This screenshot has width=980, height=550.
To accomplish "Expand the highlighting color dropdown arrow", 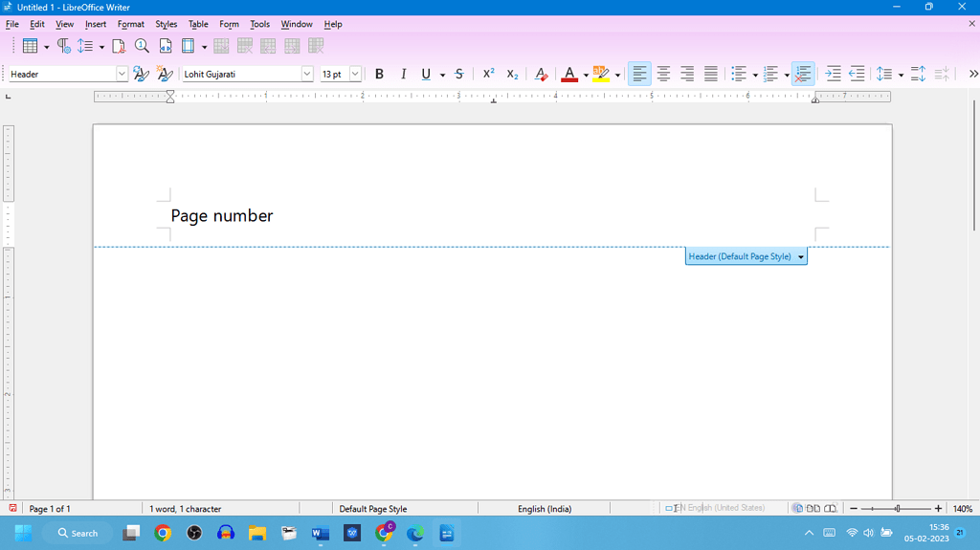I will pos(617,75).
